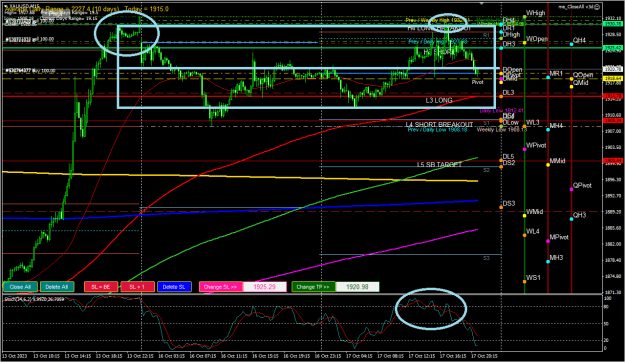Select the MMid yellow level marker
The width and height of the screenshot is (625, 362).
click(548, 165)
